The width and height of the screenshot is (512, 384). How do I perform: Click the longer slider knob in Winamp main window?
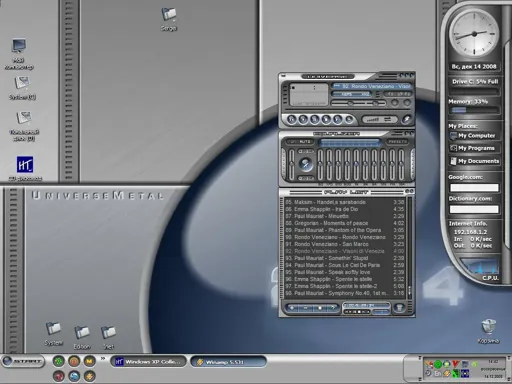pyautogui.click(x=350, y=103)
